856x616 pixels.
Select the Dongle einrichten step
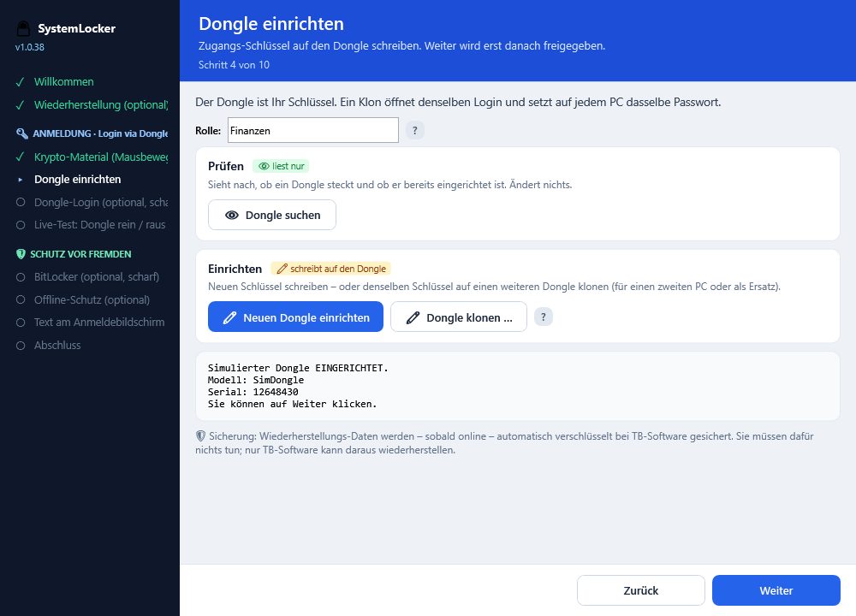pos(78,180)
